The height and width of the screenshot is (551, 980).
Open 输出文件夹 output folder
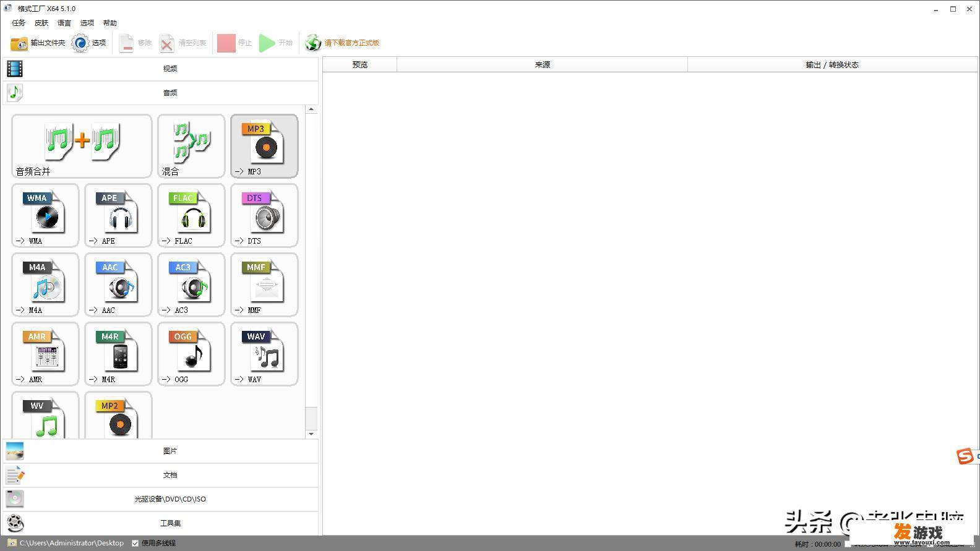point(38,43)
